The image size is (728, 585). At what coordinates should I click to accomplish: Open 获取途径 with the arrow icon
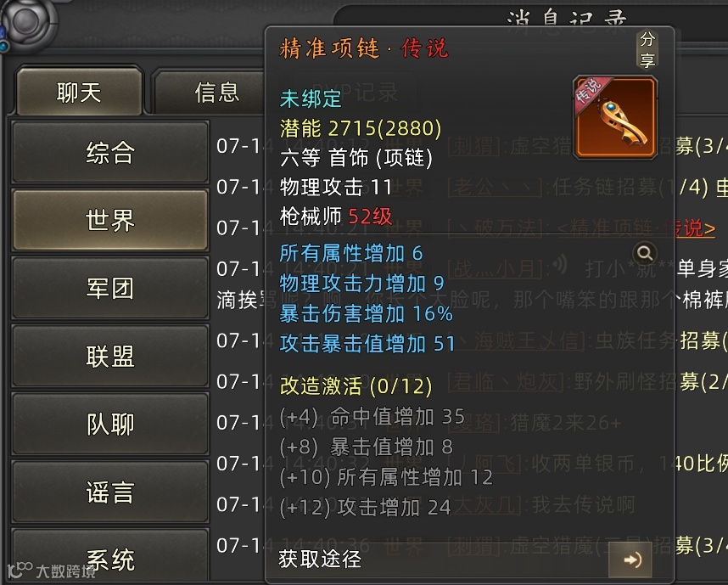click(x=631, y=560)
